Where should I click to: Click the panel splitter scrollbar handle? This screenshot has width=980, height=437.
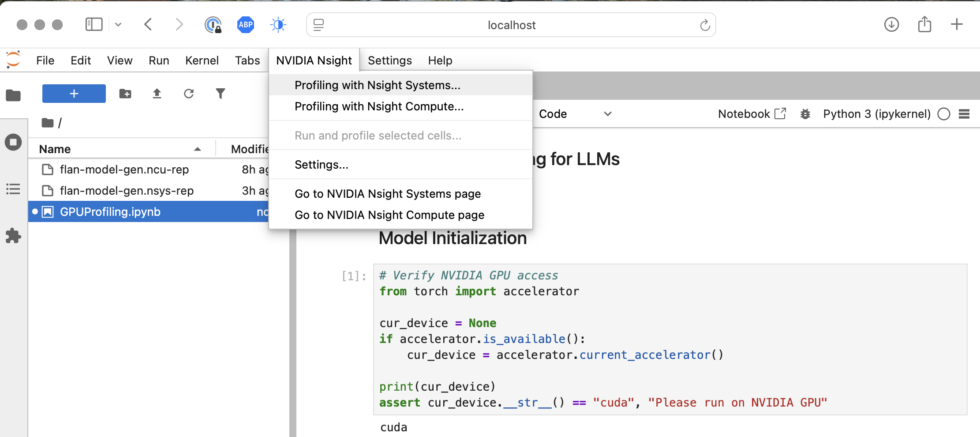pos(293,333)
